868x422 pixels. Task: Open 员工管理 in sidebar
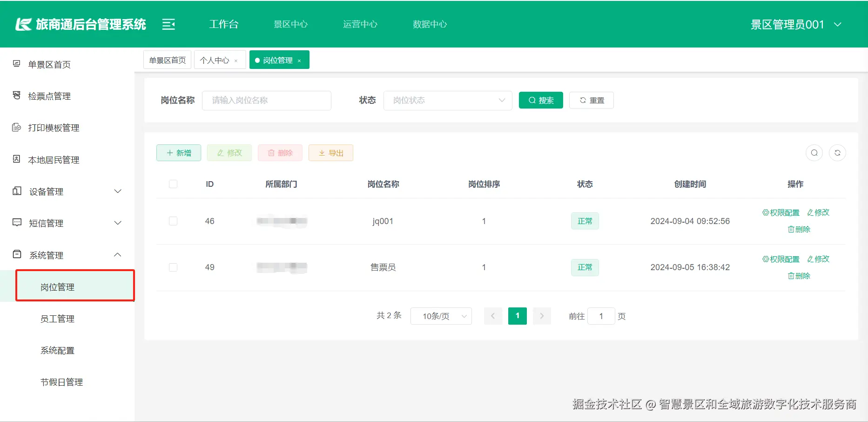tap(58, 319)
